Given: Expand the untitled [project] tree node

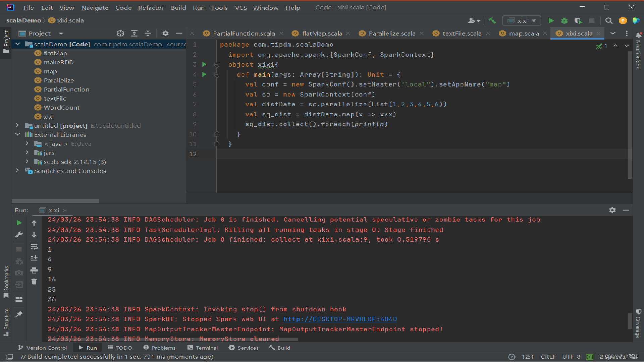Looking at the screenshot, I should coord(17,125).
